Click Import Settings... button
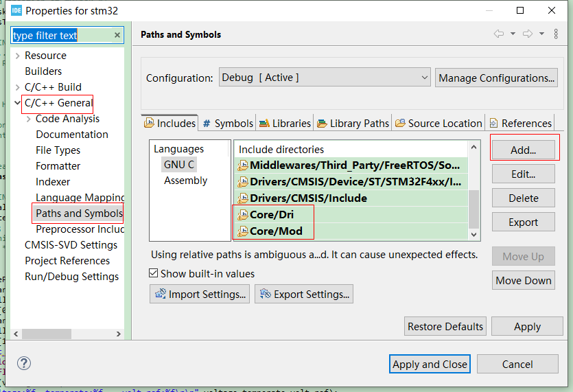This screenshot has height=392, width=573. click(x=200, y=294)
